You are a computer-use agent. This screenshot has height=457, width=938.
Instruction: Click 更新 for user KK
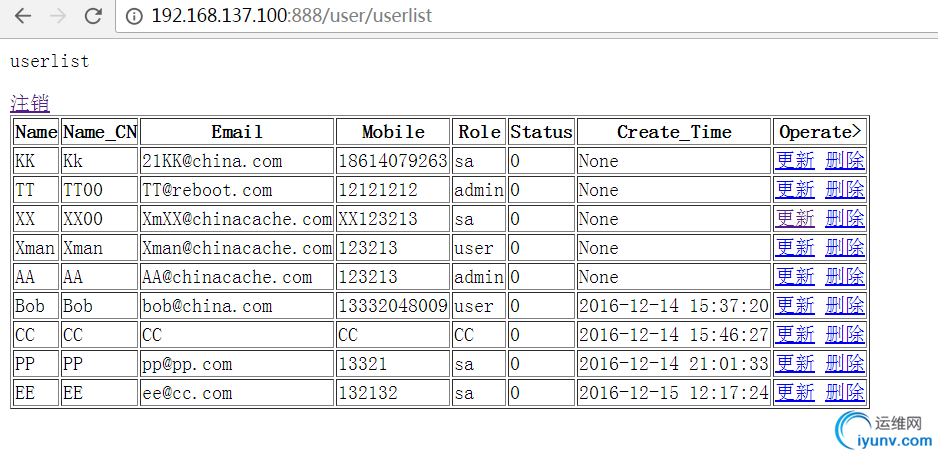(794, 161)
